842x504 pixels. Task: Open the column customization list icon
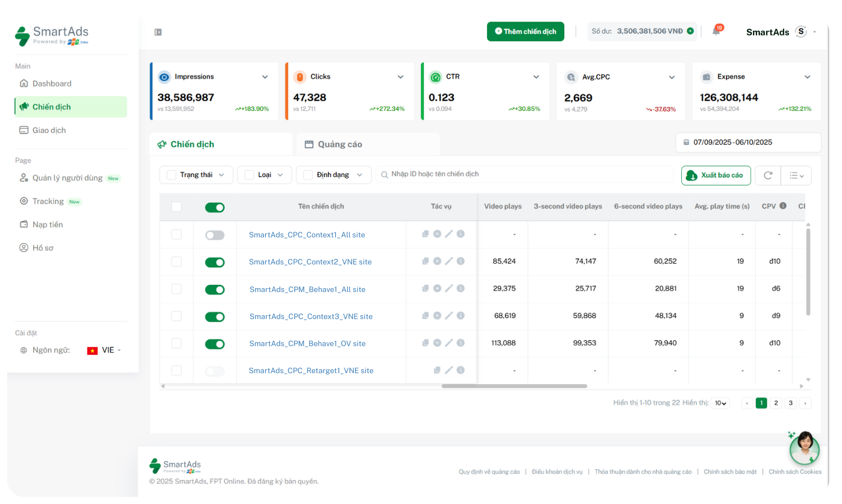point(796,175)
